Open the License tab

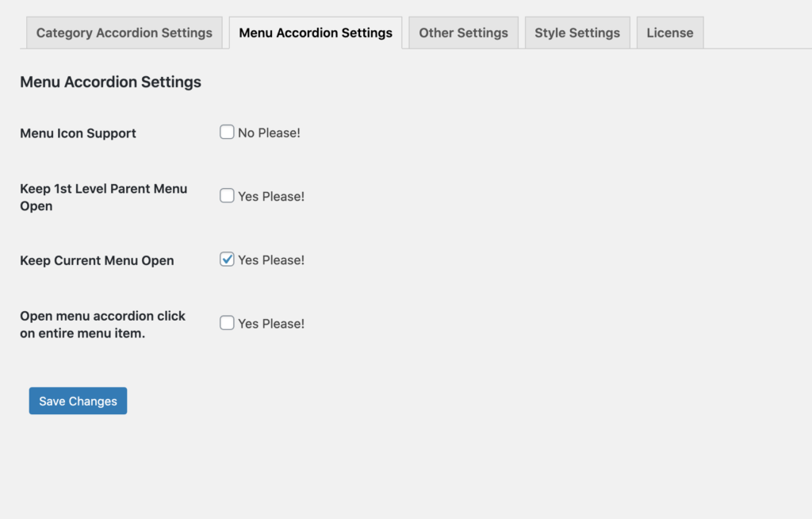click(x=670, y=33)
